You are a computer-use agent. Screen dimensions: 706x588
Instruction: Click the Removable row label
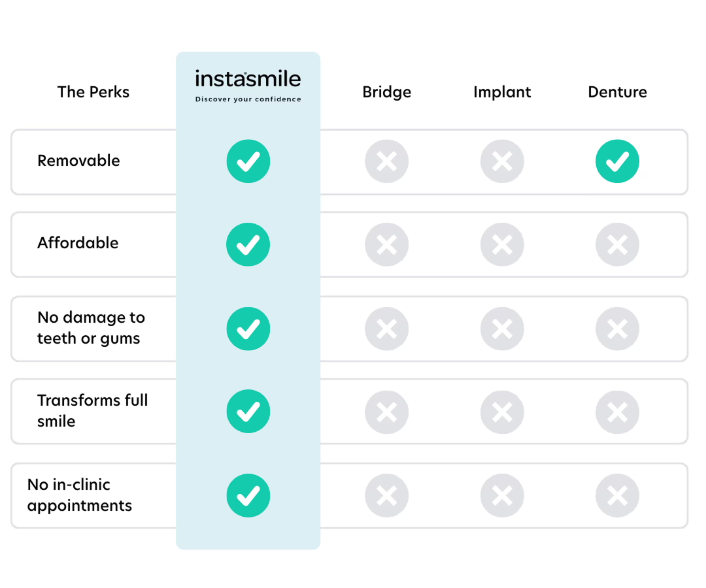[78, 161]
